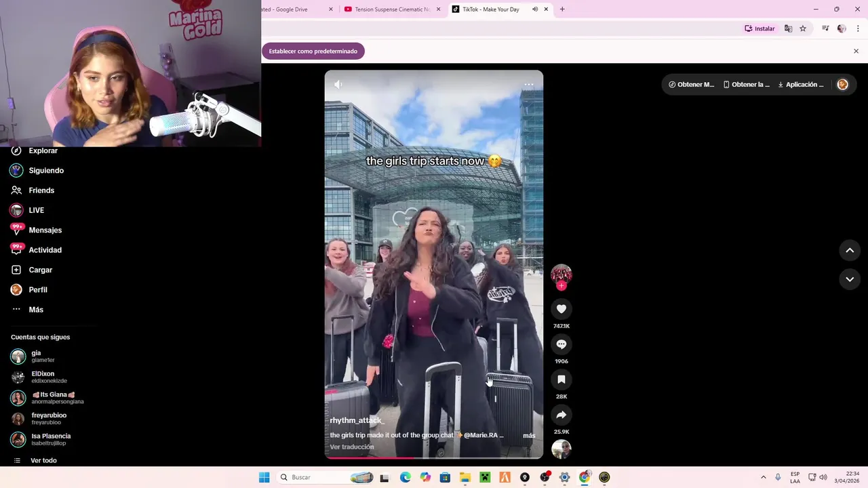This screenshot has height=488, width=868.
Task: Open the Google Translate page icon
Action: point(788,28)
